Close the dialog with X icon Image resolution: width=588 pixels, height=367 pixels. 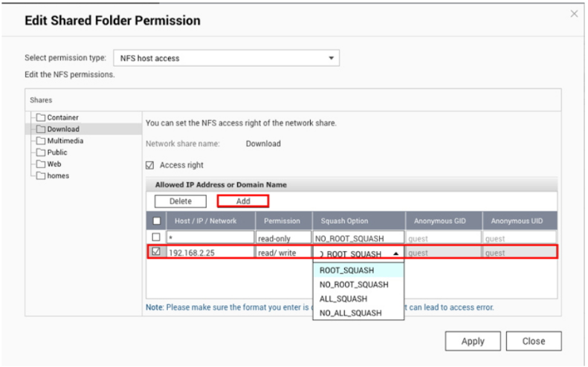(x=574, y=14)
